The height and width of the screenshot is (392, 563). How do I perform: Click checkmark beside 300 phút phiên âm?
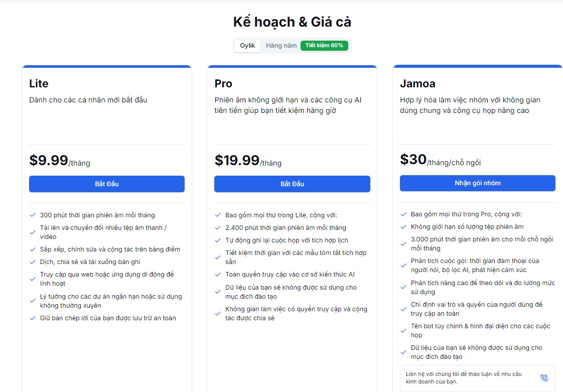[x=33, y=215]
